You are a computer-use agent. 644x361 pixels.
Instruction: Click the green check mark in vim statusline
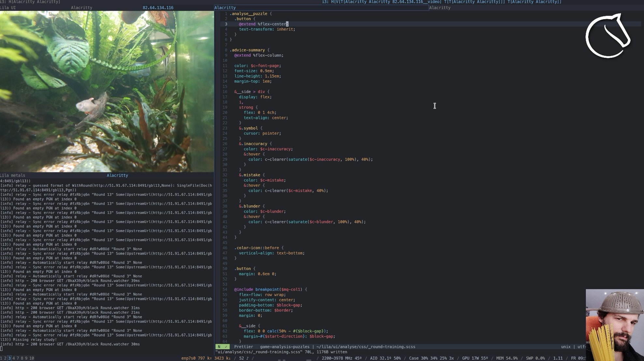(x=226, y=347)
